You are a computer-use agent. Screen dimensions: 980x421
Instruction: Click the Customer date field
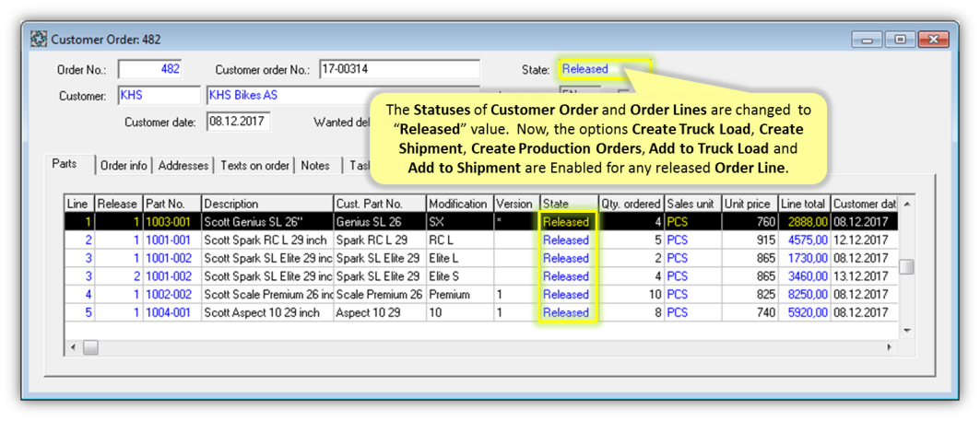point(238,122)
